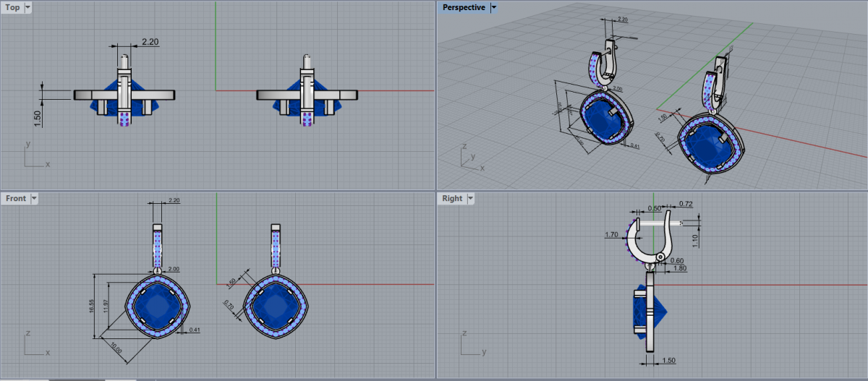Open the Front viewport dropdown arrow
This screenshot has height=381, width=868.
(x=34, y=198)
